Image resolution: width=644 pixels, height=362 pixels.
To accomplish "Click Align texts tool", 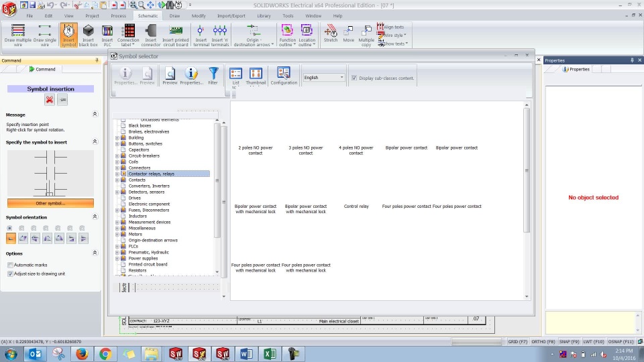I will (x=390, y=27).
